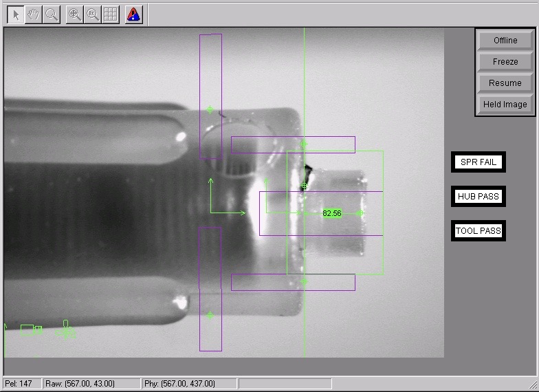Click the Pel value status field
539x392 pixels.
[21, 384]
